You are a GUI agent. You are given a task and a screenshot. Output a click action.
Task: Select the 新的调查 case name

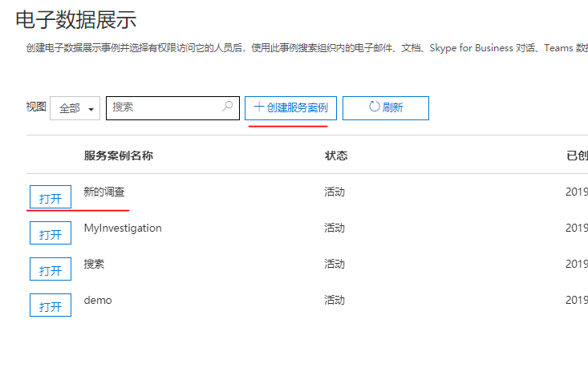[103, 192]
